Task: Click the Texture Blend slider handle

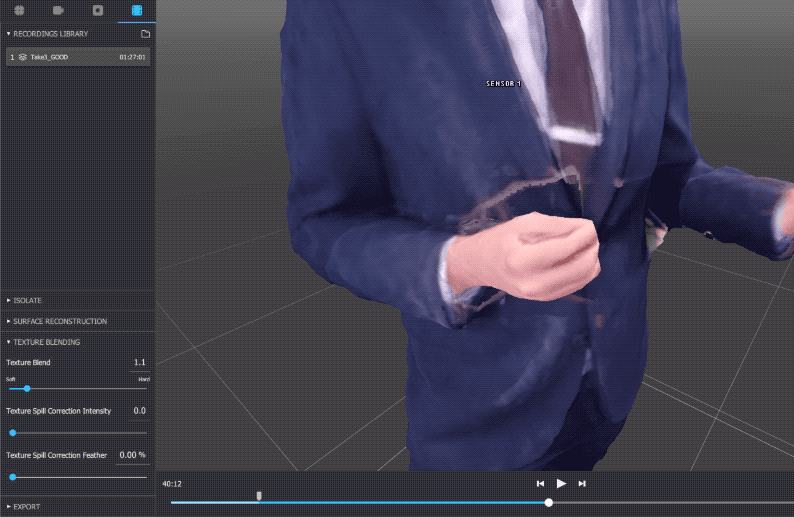Action: 27,388
